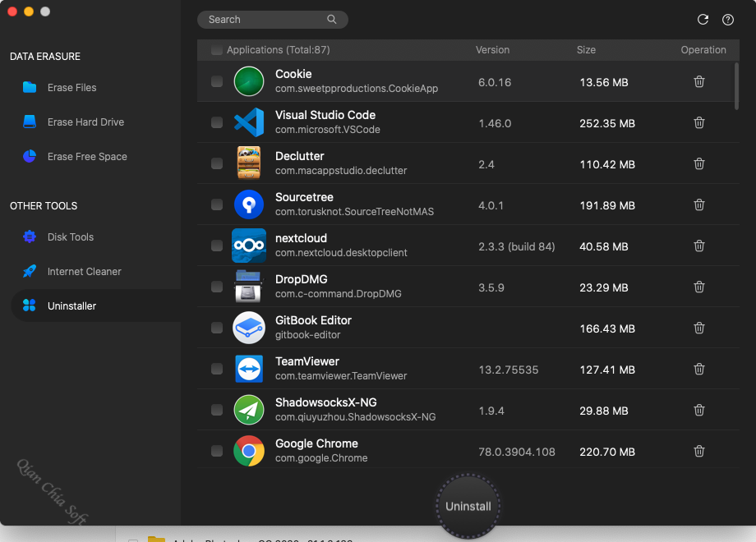
Task: Check the nextcloud checkbox
Action: (217, 246)
